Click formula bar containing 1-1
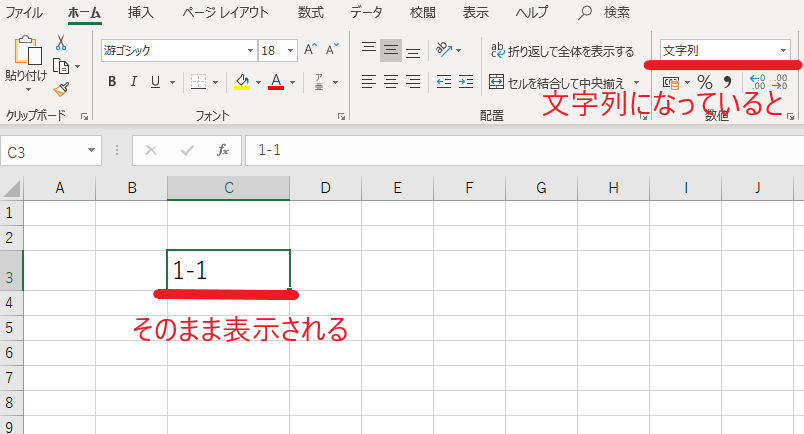804x434 pixels. [x=524, y=150]
